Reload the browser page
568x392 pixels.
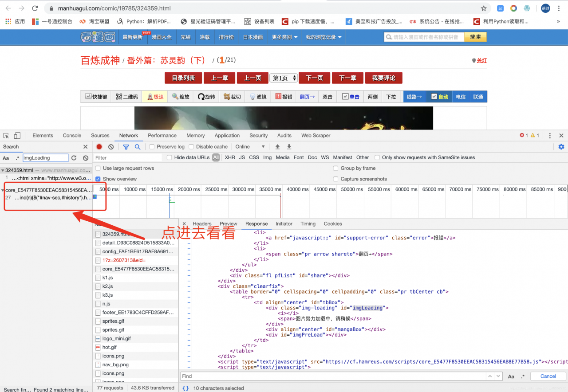point(35,8)
